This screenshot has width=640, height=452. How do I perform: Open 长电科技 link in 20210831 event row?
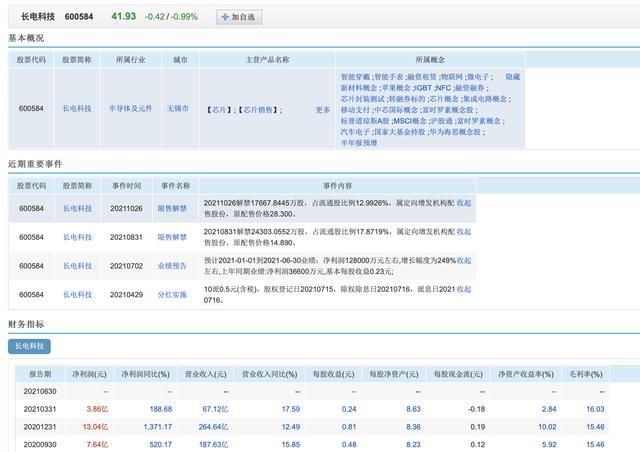(77, 237)
